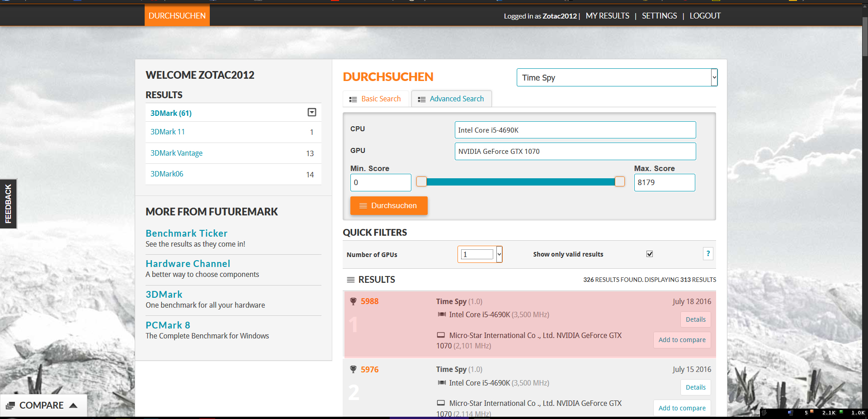Click the Min. Score input field
868x419 pixels.
coord(381,182)
